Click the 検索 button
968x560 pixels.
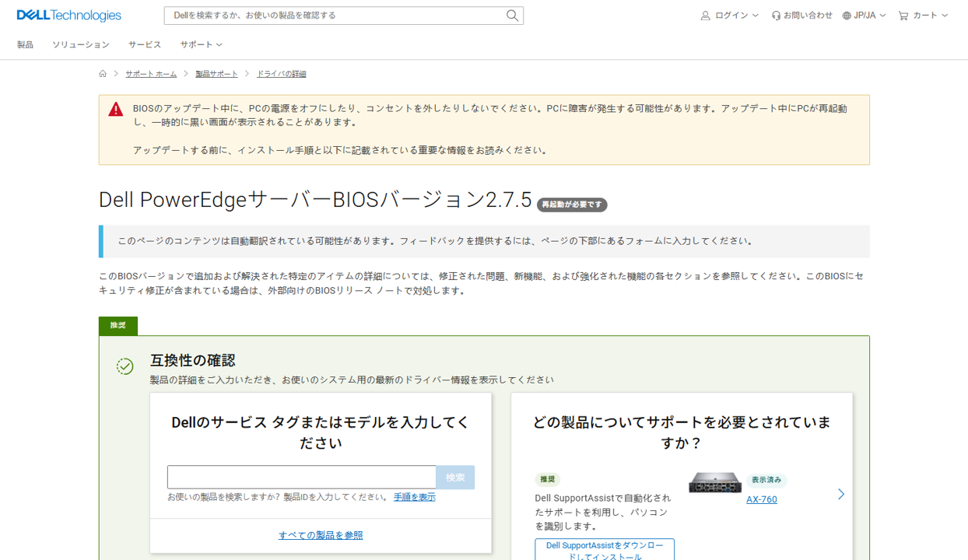click(455, 478)
